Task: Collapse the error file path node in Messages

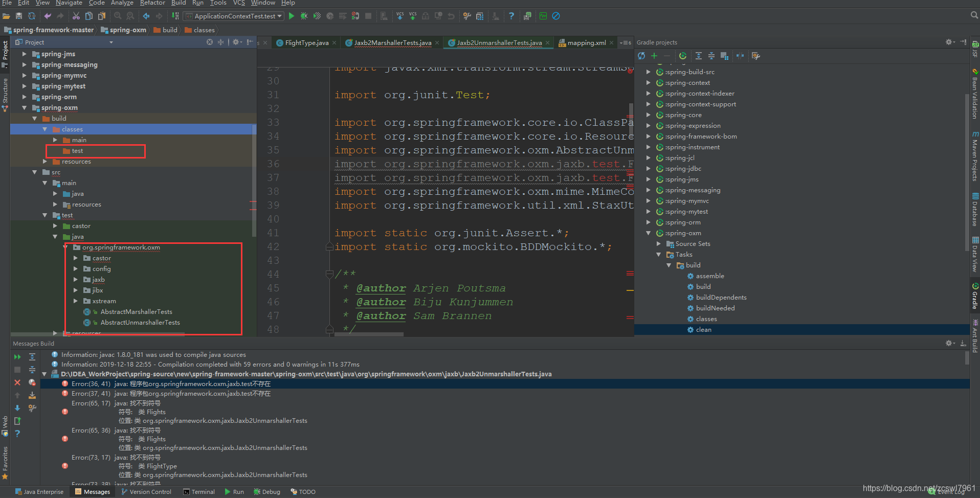Action: [44, 374]
